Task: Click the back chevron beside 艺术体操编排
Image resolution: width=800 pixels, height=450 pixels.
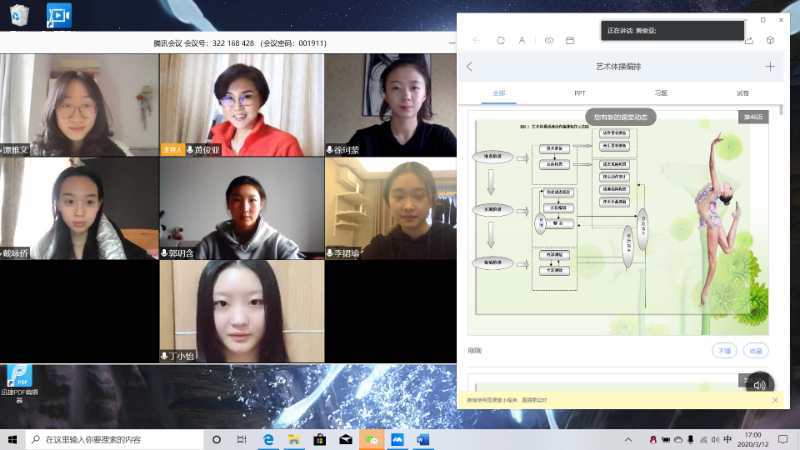Action: click(470, 67)
